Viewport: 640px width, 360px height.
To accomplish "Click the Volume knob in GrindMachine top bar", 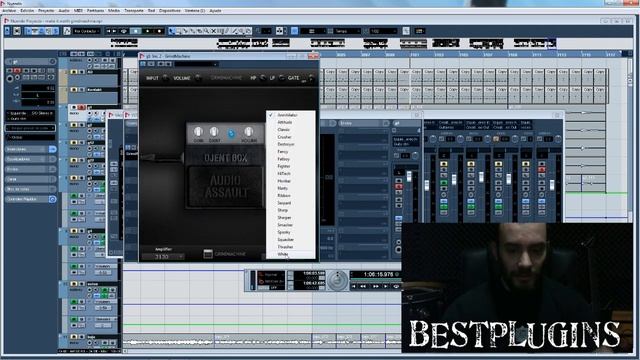I will [198, 78].
